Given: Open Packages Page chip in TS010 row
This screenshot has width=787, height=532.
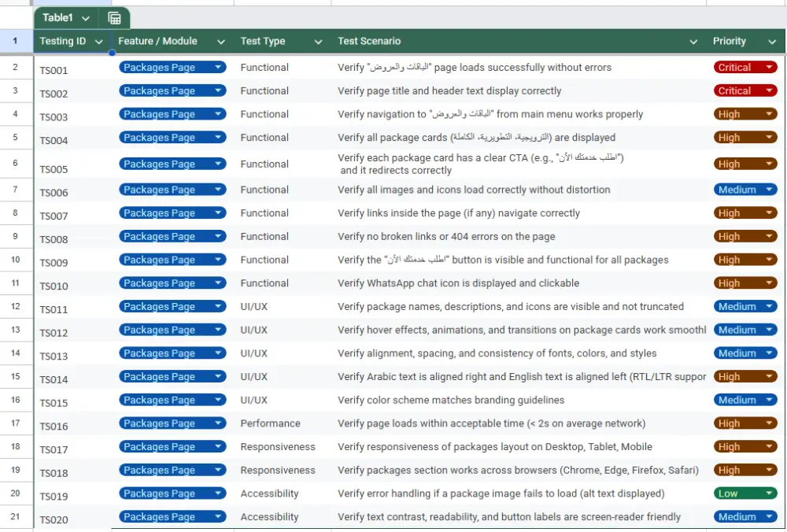Looking at the screenshot, I should pyautogui.click(x=172, y=283).
